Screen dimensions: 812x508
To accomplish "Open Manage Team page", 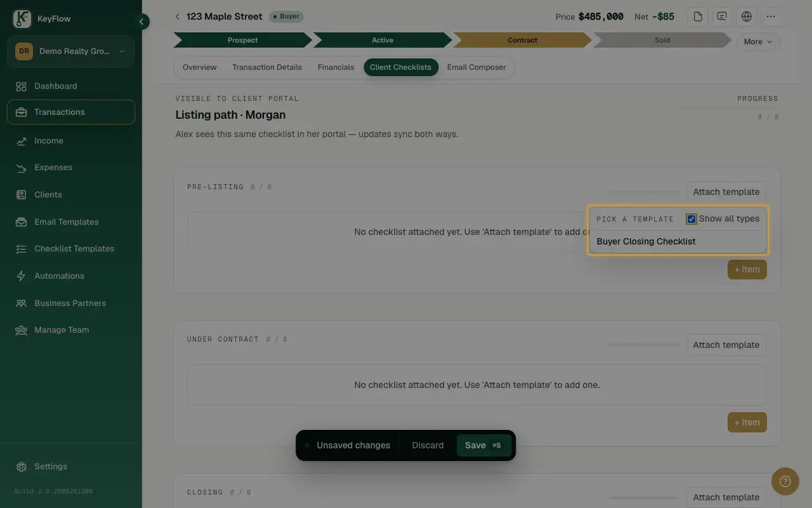I will (71, 330).
